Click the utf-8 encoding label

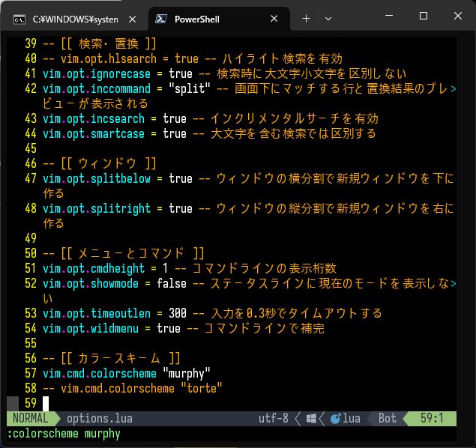pyautogui.click(x=273, y=419)
